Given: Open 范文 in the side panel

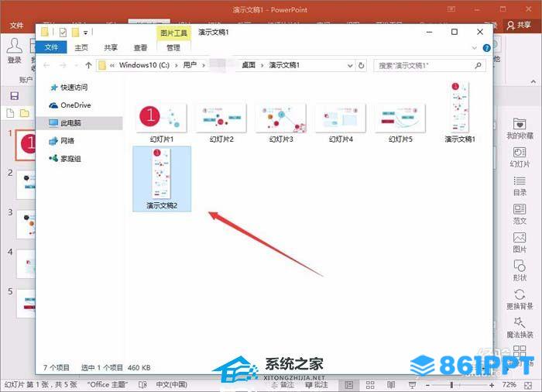Looking at the screenshot, I should [x=520, y=215].
